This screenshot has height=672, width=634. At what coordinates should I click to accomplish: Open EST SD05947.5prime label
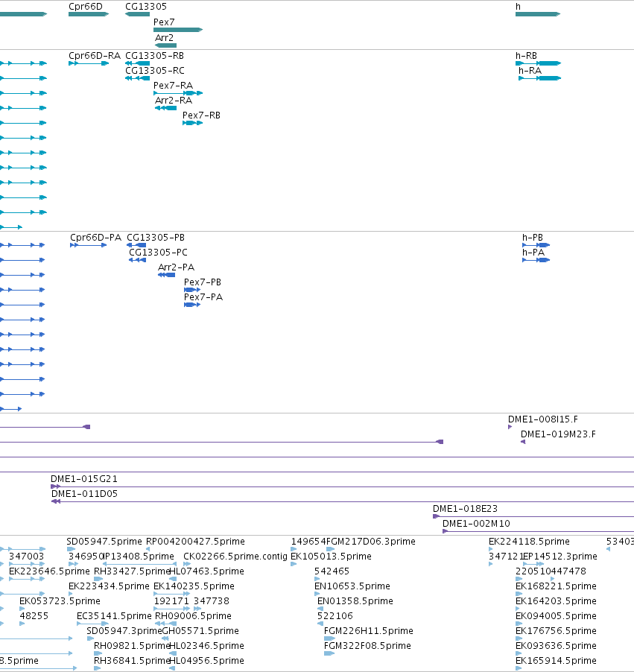104,542
